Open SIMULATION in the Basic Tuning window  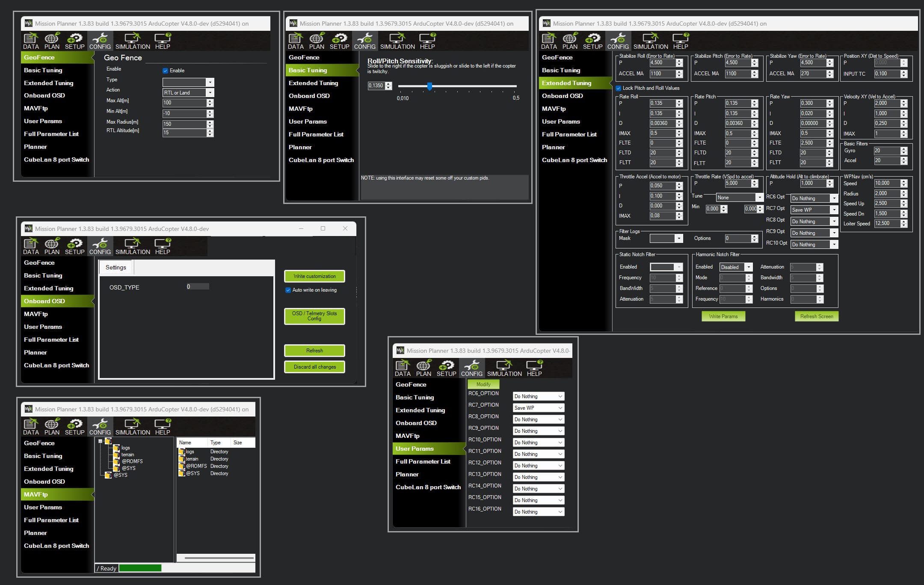coord(397,41)
